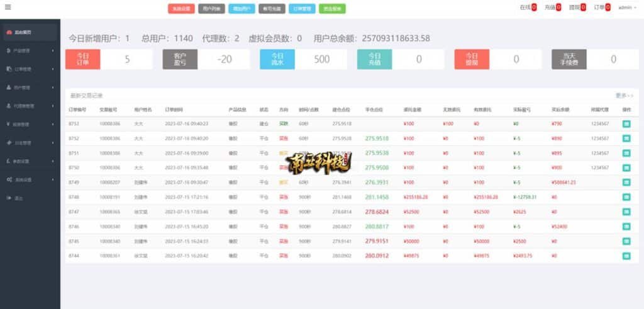
Task: Expand the 系统设置 sidebar menu
Action: (x=30, y=180)
